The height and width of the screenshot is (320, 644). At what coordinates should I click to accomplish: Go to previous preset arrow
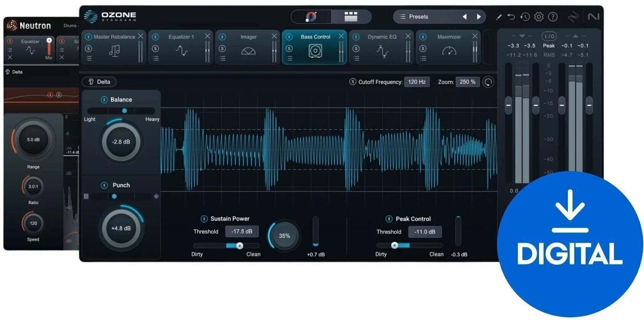click(x=464, y=17)
